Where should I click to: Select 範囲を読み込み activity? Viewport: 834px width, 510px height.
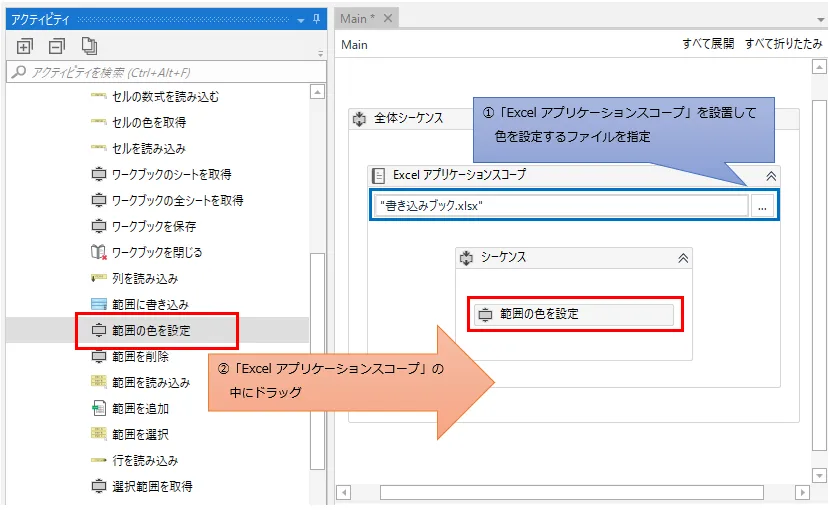[151, 382]
